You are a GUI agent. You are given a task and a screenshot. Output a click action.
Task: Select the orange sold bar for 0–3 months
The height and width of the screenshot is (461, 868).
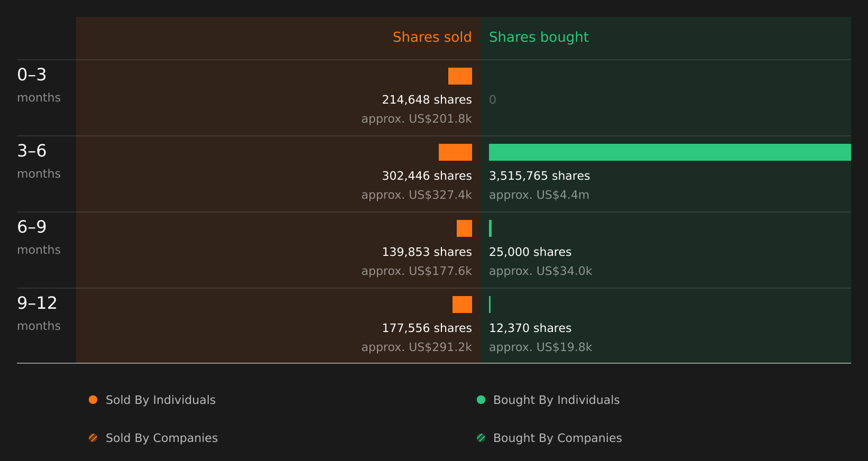[460, 76]
